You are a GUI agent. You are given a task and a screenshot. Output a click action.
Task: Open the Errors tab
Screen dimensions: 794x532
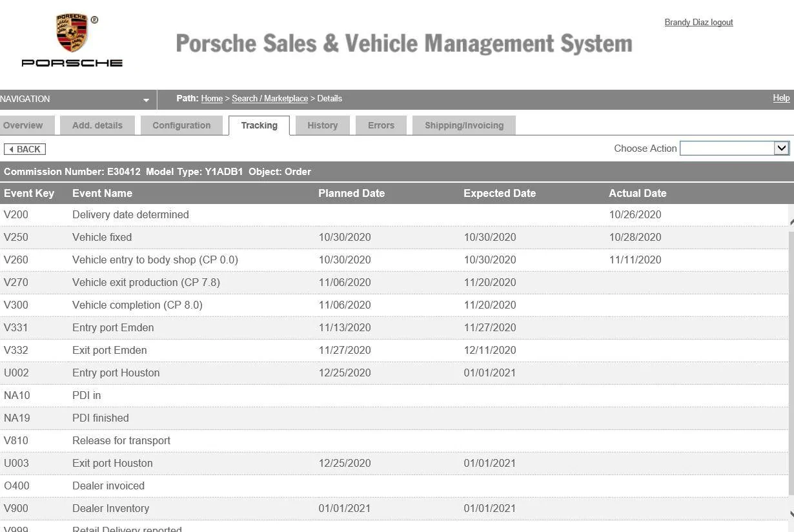point(381,125)
